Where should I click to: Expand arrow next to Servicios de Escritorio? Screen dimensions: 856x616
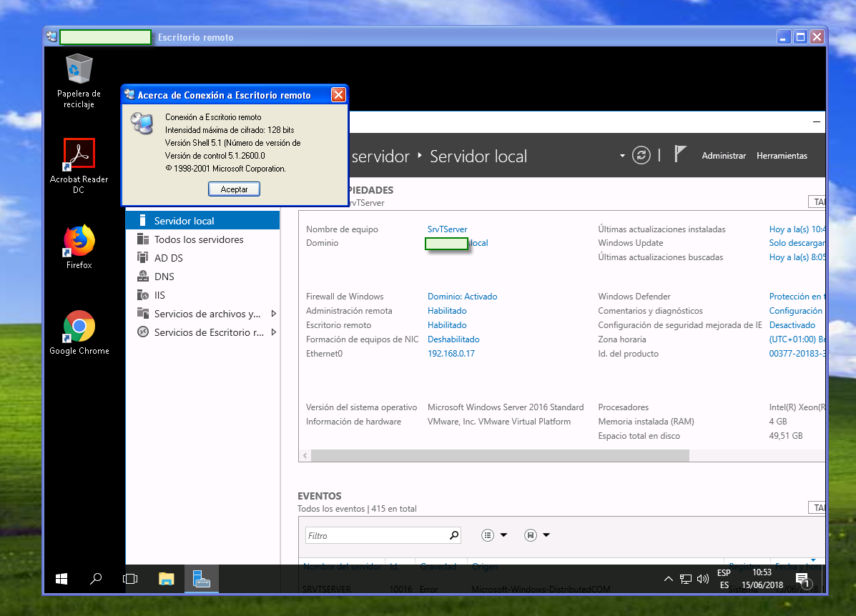(x=273, y=332)
